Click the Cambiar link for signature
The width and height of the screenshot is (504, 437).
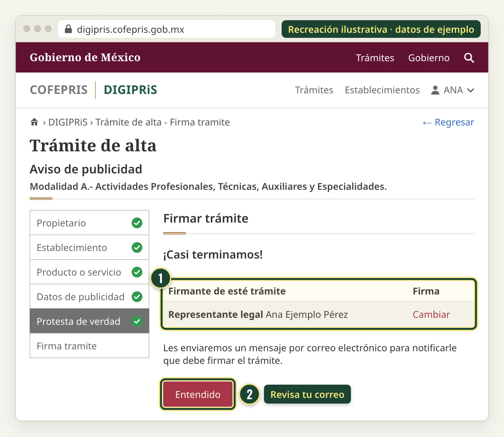click(x=431, y=314)
